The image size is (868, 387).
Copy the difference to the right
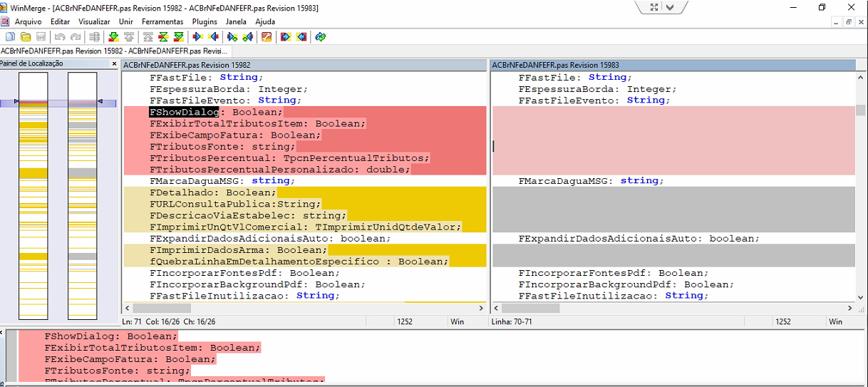197,36
